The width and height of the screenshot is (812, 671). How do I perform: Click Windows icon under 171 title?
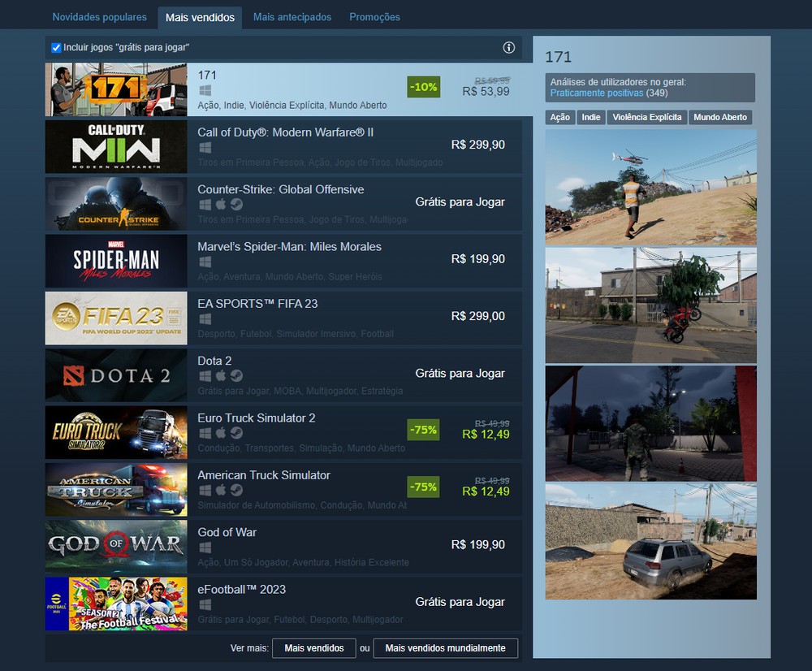coord(205,91)
